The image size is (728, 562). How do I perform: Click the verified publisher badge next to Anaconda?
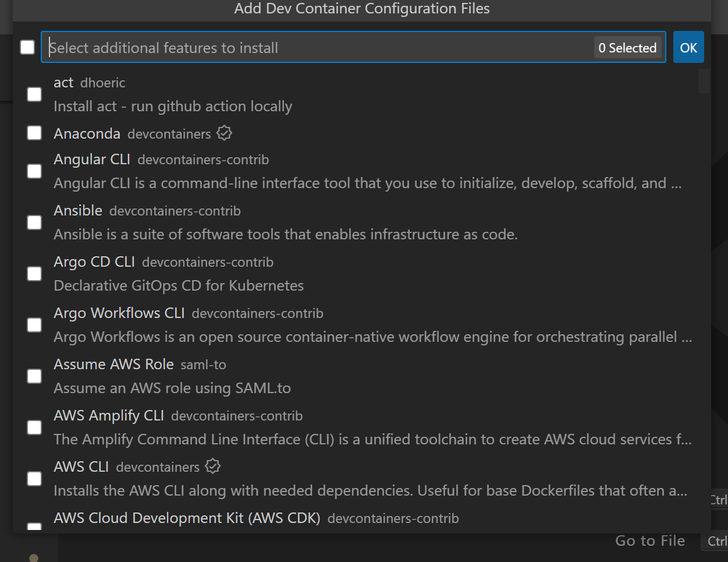coord(224,133)
